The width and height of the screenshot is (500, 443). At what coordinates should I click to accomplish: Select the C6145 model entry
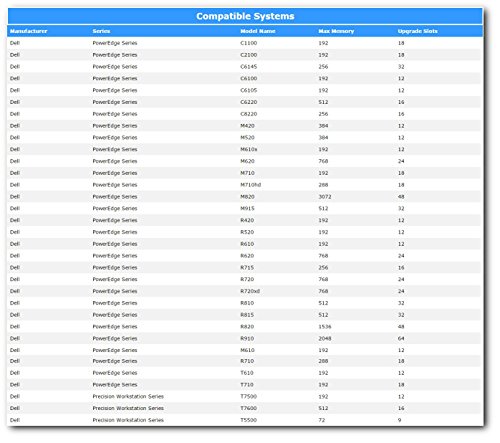coord(249,67)
